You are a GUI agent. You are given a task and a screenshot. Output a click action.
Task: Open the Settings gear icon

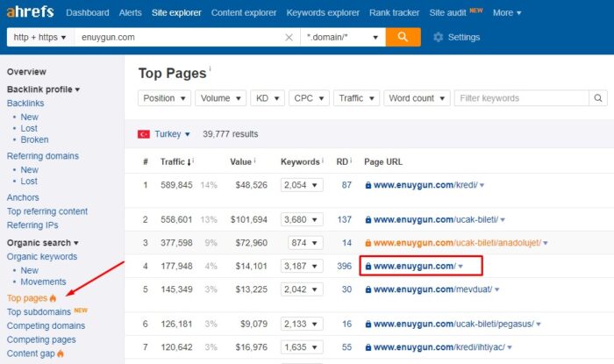[439, 37]
